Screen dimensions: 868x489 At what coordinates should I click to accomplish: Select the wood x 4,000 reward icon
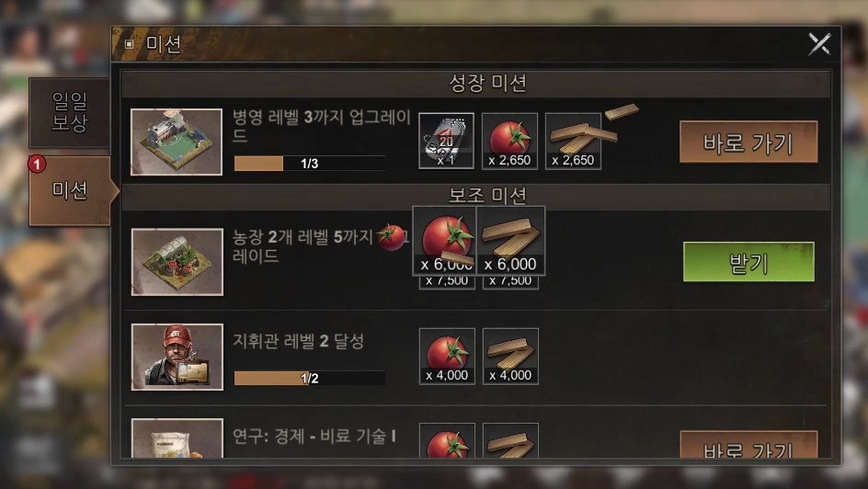click(510, 356)
